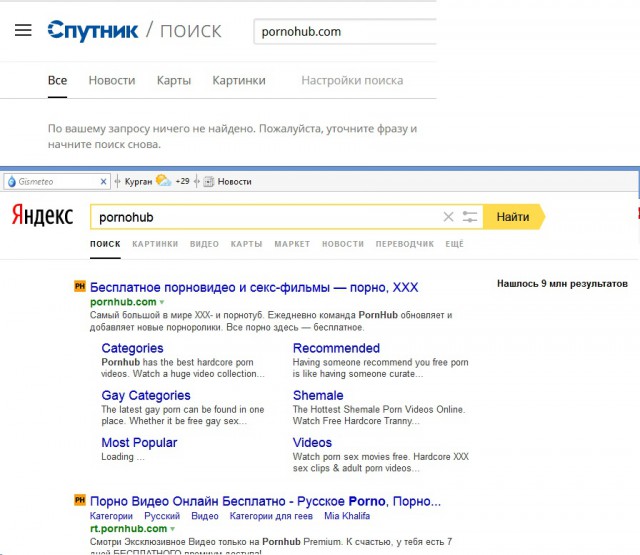Image resolution: width=640 pixels, height=555 pixels.
Task: Open the Sputnik Карты tab
Action: point(174,80)
